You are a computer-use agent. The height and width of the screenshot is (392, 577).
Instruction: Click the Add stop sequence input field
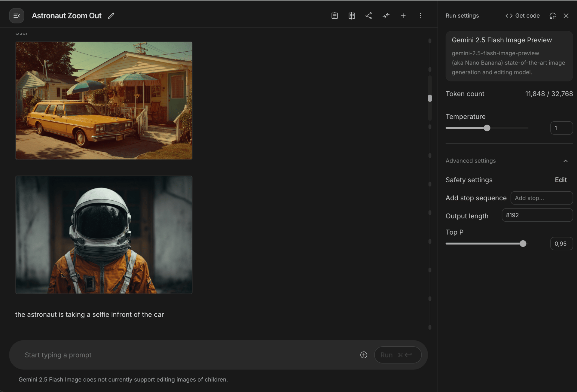tap(542, 198)
